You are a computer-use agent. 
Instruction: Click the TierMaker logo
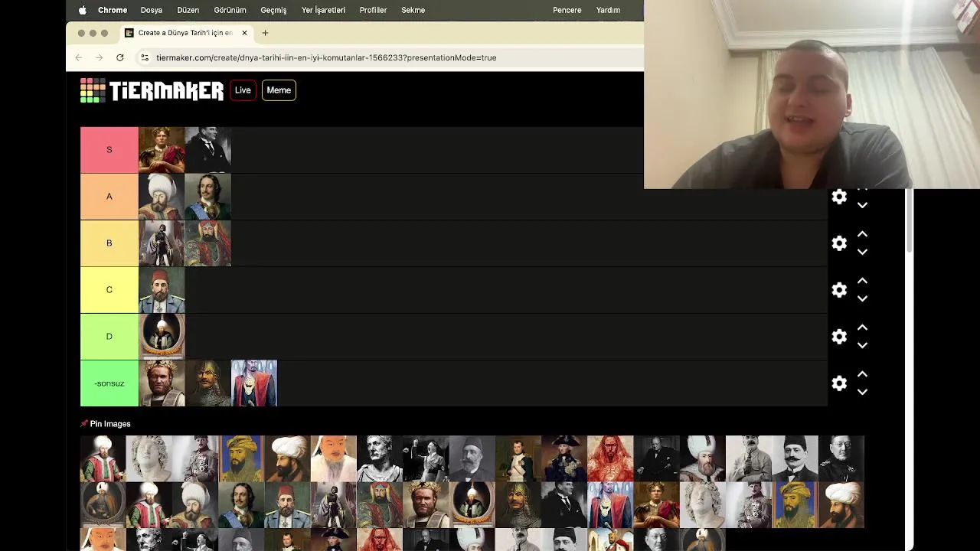[x=152, y=90]
